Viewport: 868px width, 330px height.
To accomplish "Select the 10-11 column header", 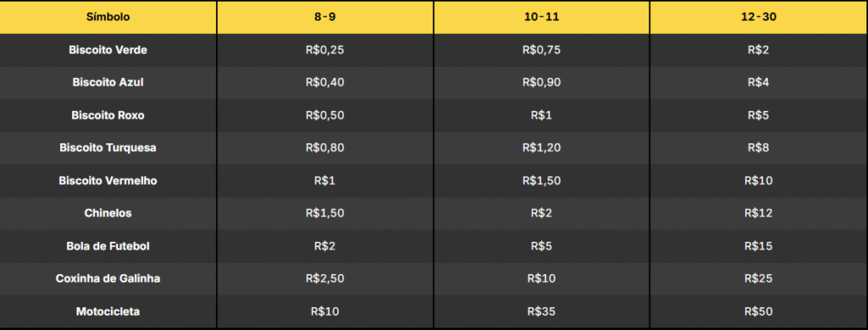I will point(542,17).
